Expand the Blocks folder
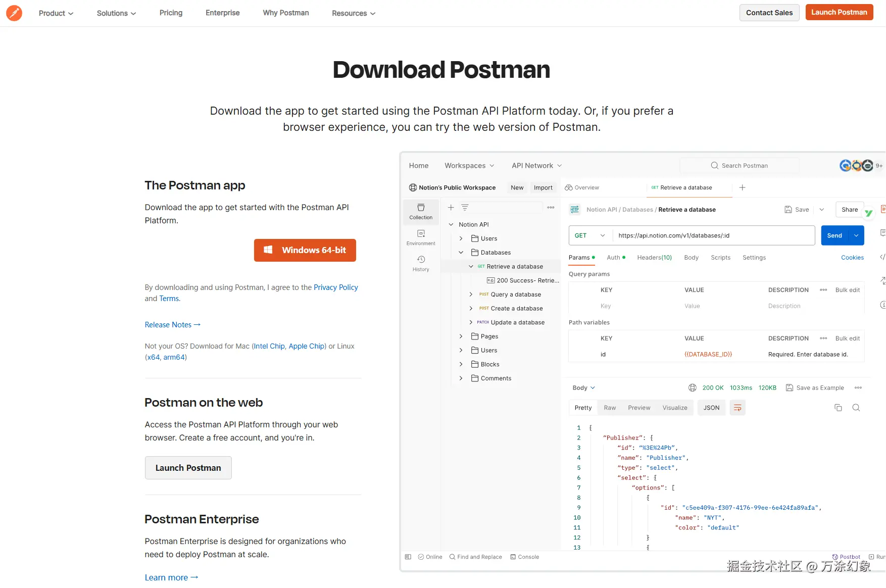The width and height of the screenshot is (886, 588). pos(461,364)
